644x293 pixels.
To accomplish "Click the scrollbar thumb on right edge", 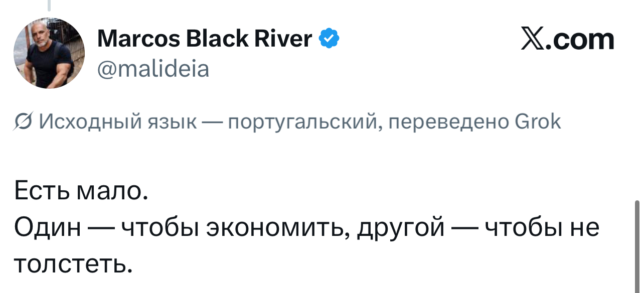I will click(x=637, y=245).
